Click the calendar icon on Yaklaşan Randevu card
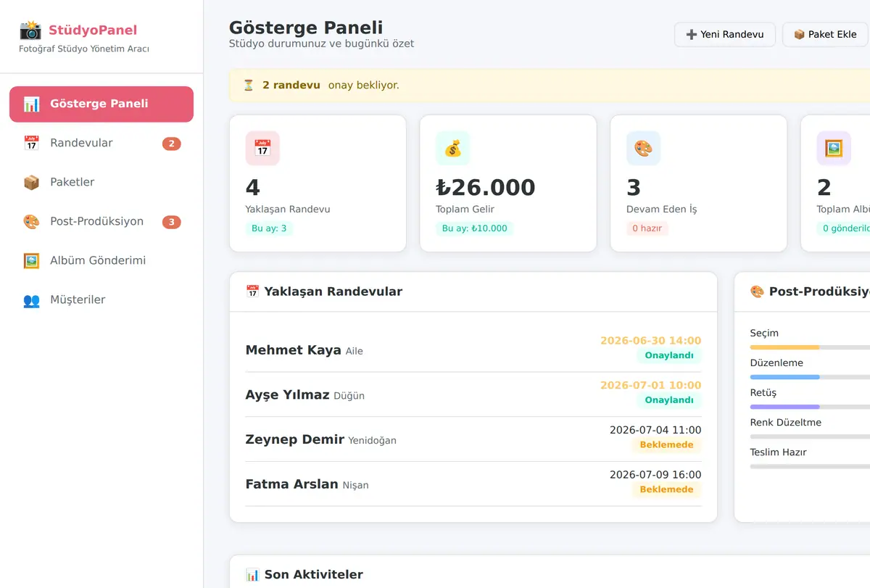 [262, 148]
